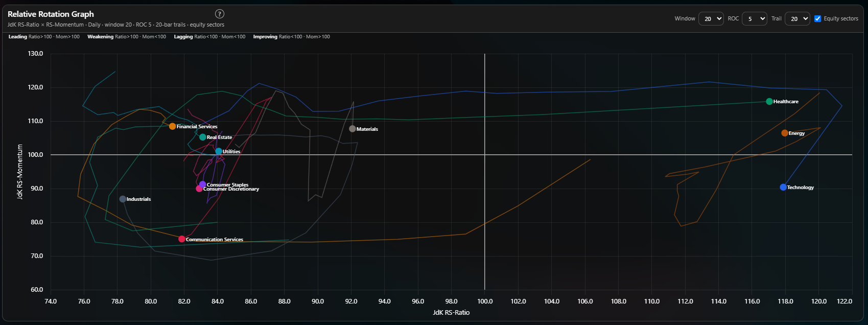Open the Trail dropdown
This screenshot has height=325, width=868.
click(797, 19)
